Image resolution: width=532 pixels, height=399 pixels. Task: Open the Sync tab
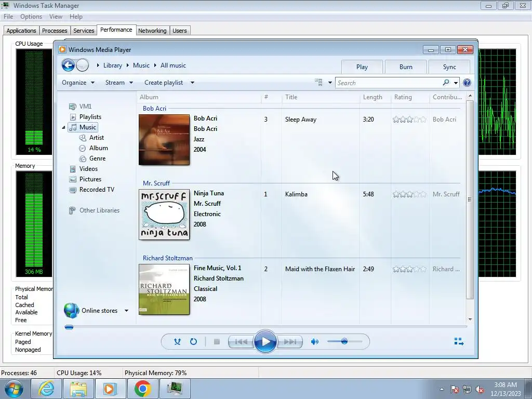pyautogui.click(x=449, y=67)
